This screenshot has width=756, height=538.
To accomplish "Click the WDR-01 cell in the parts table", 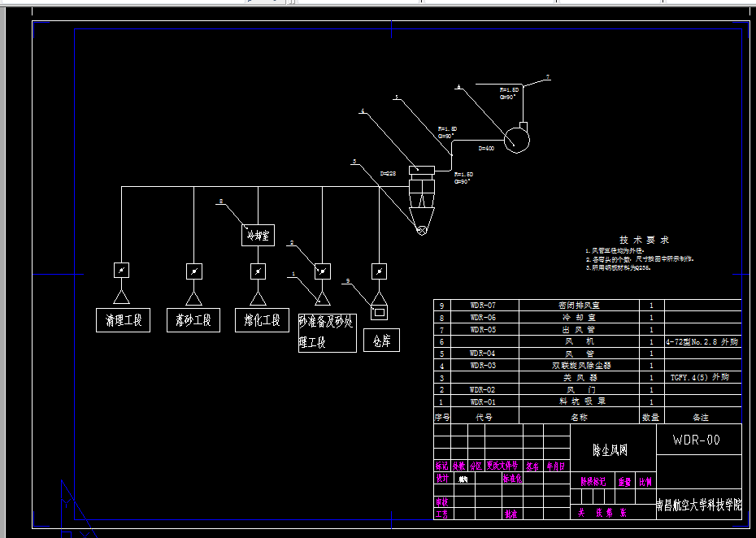I will point(483,401).
